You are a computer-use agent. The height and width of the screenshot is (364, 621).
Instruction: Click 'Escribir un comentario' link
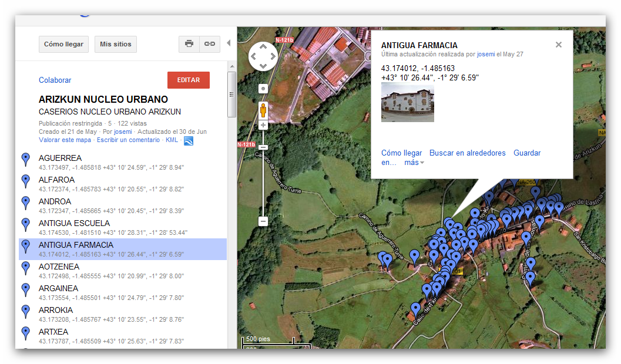128,140
